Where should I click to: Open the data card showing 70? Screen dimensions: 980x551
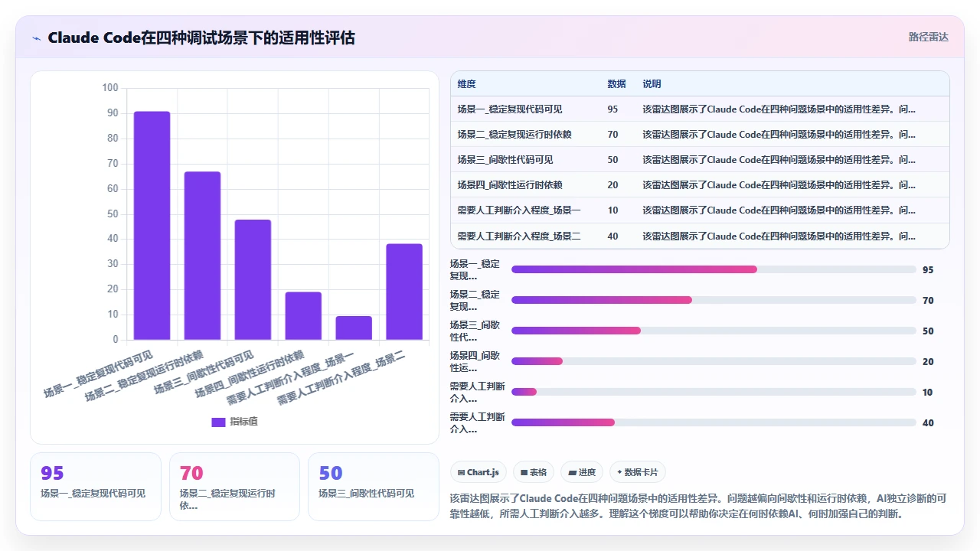click(234, 487)
